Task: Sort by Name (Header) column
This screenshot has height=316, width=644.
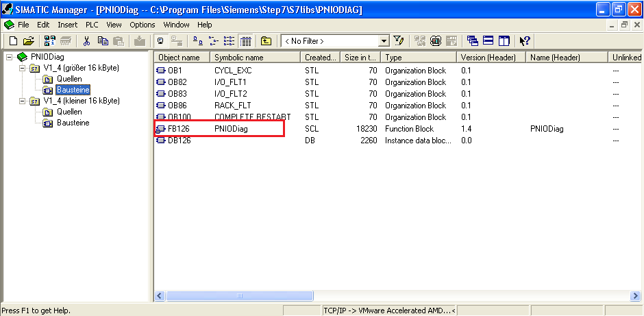Action: [x=567, y=58]
